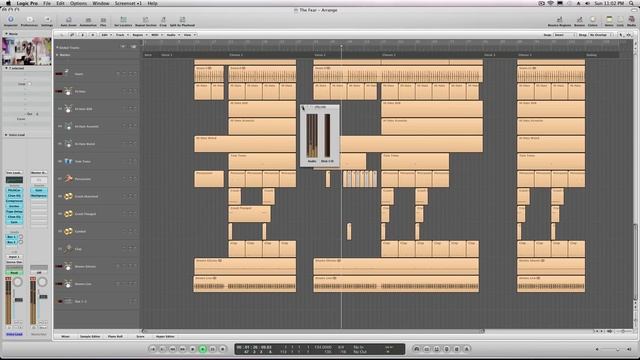Collapse the Movie section in the Inspector
The width and height of the screenshot is (640, 360).
(x=6, y=34)
